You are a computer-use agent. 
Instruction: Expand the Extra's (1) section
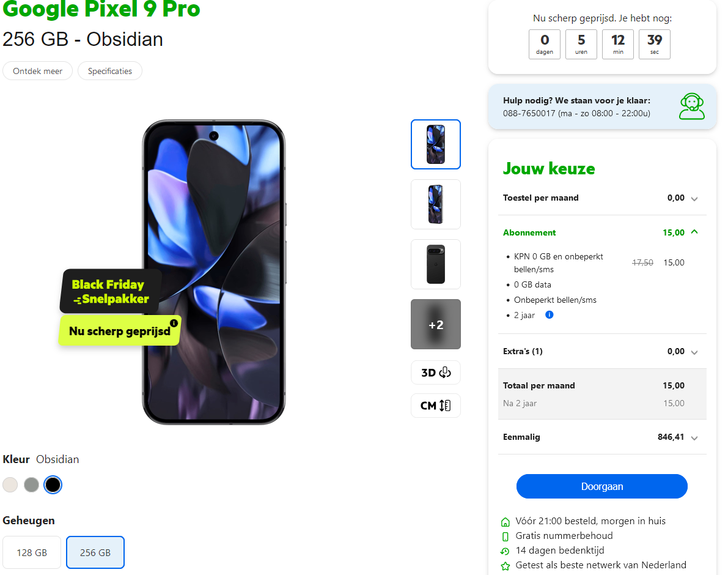[x=601, y=352]
